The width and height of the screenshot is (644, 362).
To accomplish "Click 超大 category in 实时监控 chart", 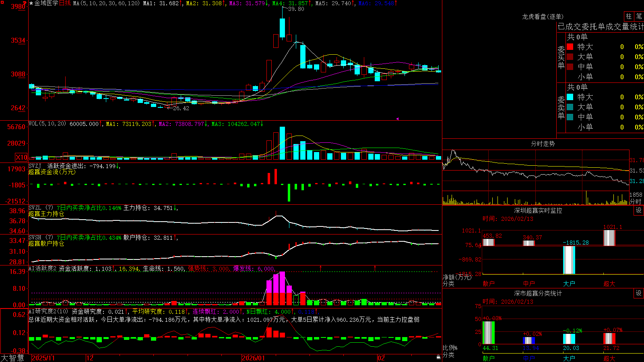I will click(x=609, y=284).
